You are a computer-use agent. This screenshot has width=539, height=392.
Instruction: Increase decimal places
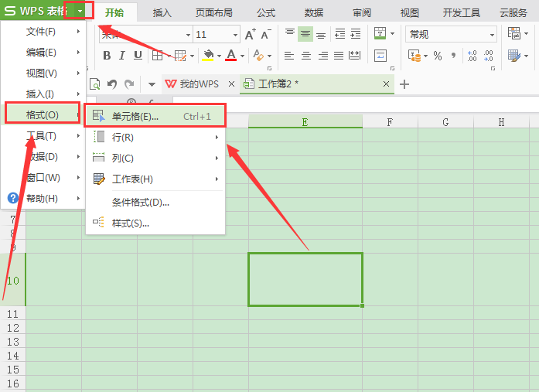[x=472, y=56]
